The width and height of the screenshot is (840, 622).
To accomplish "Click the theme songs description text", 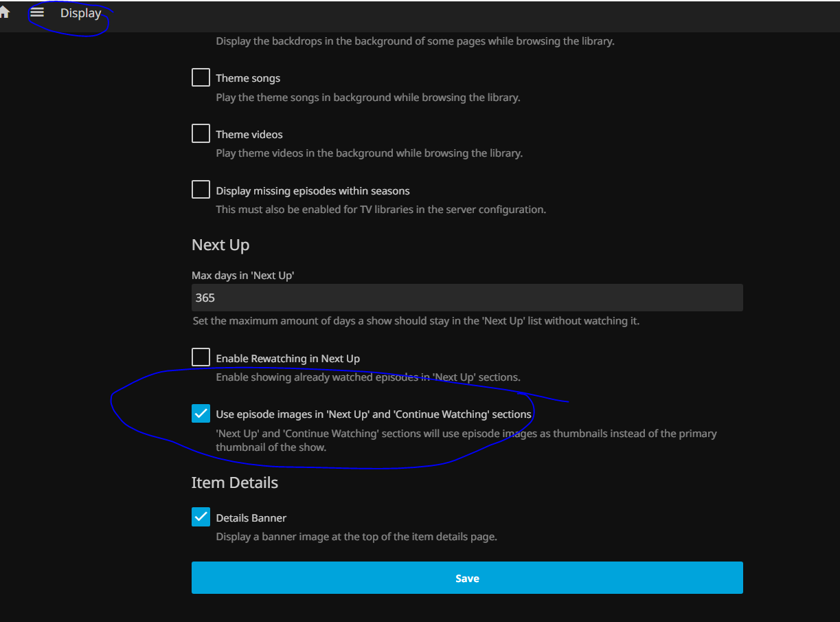I will tap(367, 98).
